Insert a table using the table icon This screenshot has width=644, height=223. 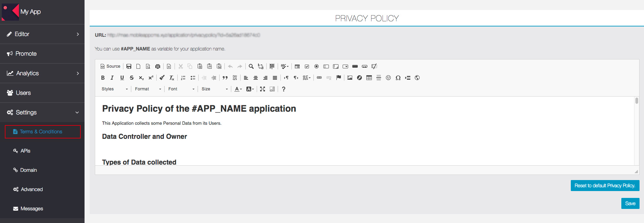369,78
